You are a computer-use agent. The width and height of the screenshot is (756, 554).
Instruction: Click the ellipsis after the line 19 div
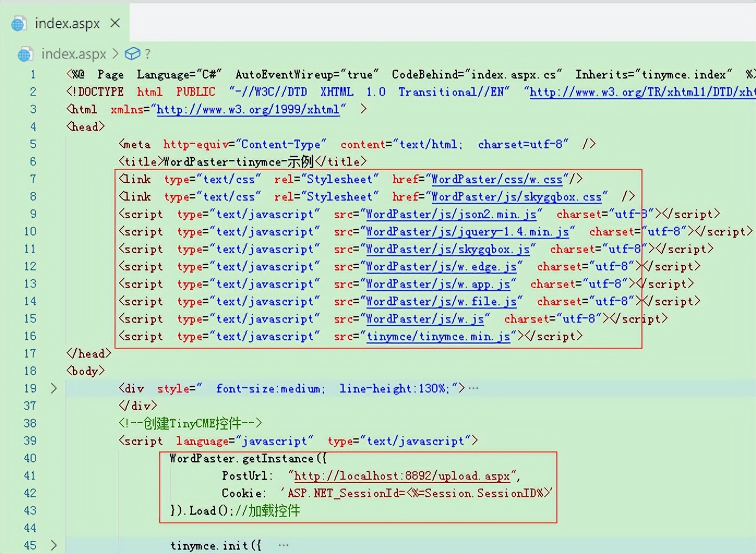coord(473,388)
